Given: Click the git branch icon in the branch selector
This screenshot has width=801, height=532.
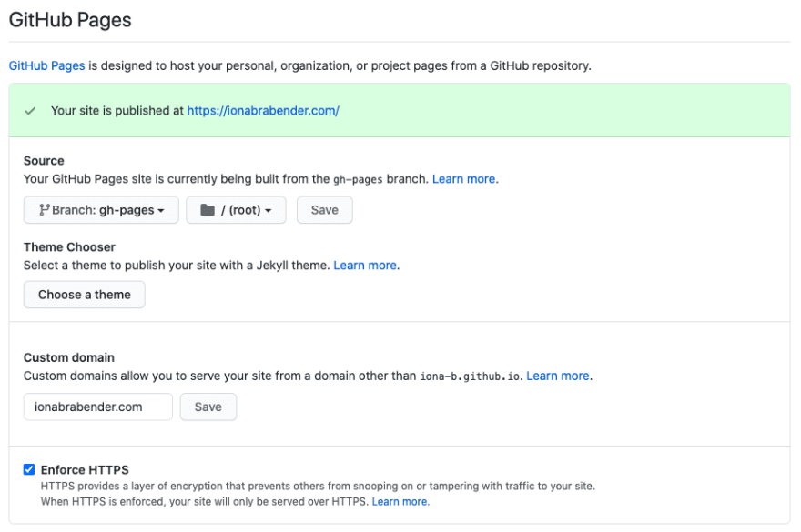Looking at the screenshot, I should (45, 210).
